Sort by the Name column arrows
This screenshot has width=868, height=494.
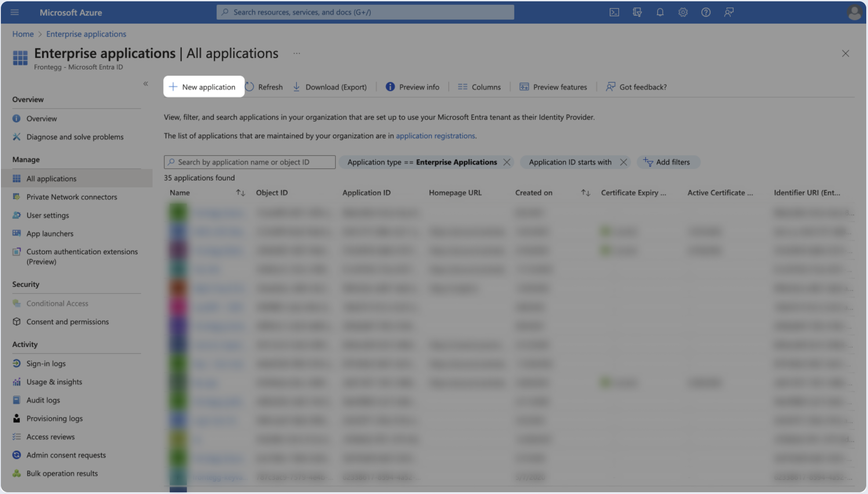coord(240,193)
